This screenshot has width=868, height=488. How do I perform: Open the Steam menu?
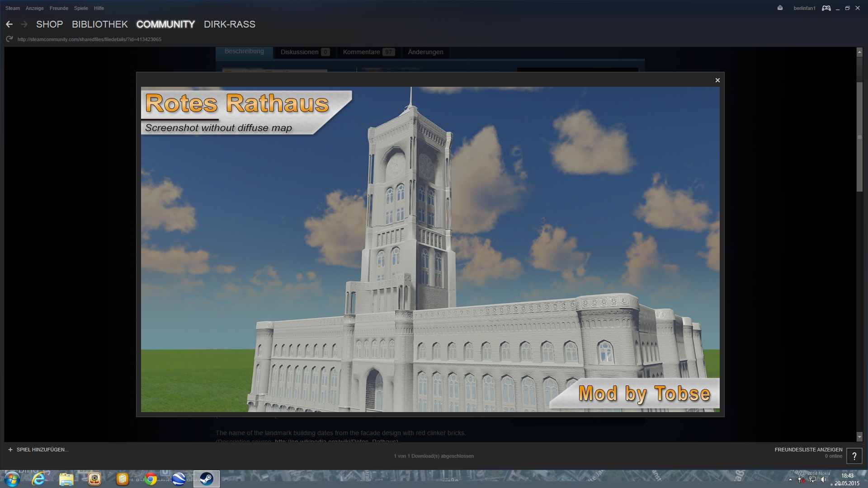click(13, 8)
